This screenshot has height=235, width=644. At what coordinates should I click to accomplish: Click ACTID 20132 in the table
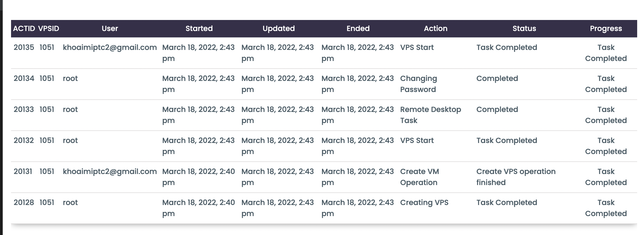click(24, 140)
